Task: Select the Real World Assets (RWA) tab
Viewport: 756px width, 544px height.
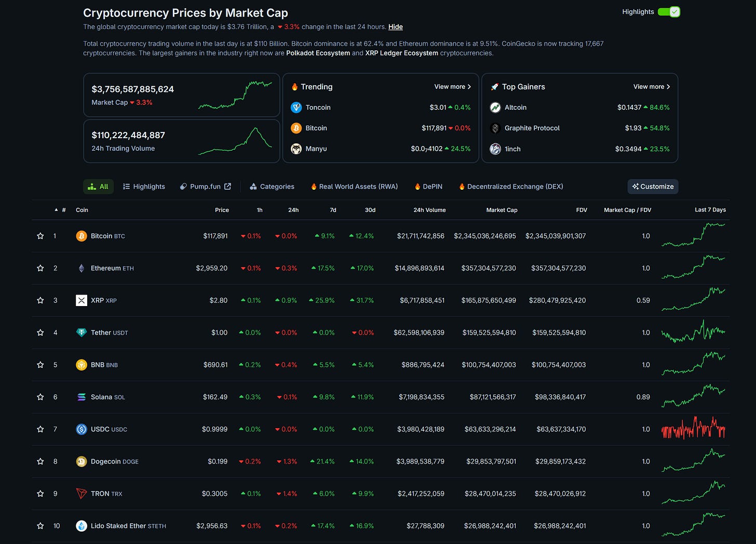Action: pos(355,187)
